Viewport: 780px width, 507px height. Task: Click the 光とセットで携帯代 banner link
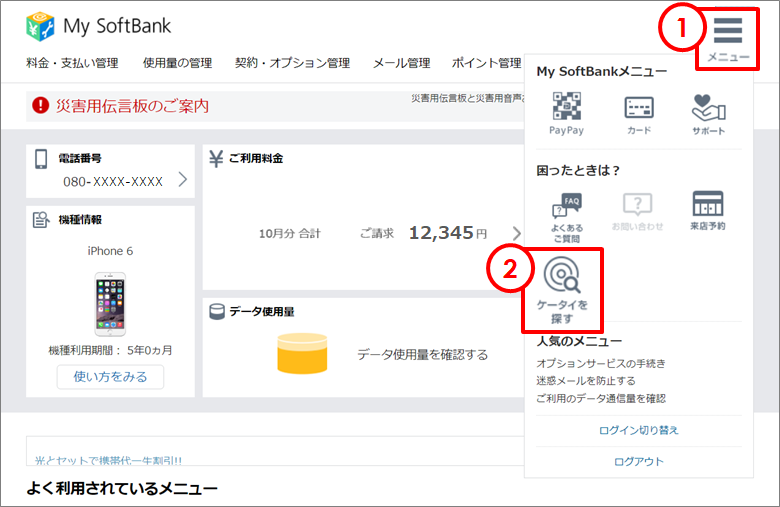(x=108, y=461)
